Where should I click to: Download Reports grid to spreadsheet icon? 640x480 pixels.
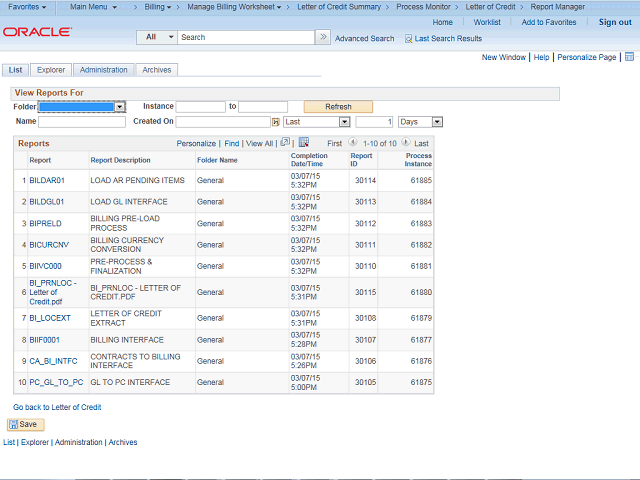coord(303,143)
